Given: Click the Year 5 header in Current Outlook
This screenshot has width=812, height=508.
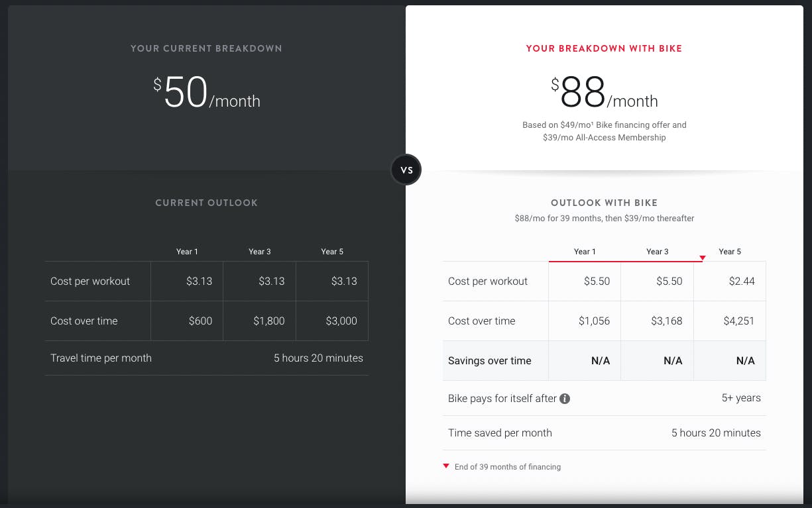Looking at the screenshot, I should (x=332, y=252).
